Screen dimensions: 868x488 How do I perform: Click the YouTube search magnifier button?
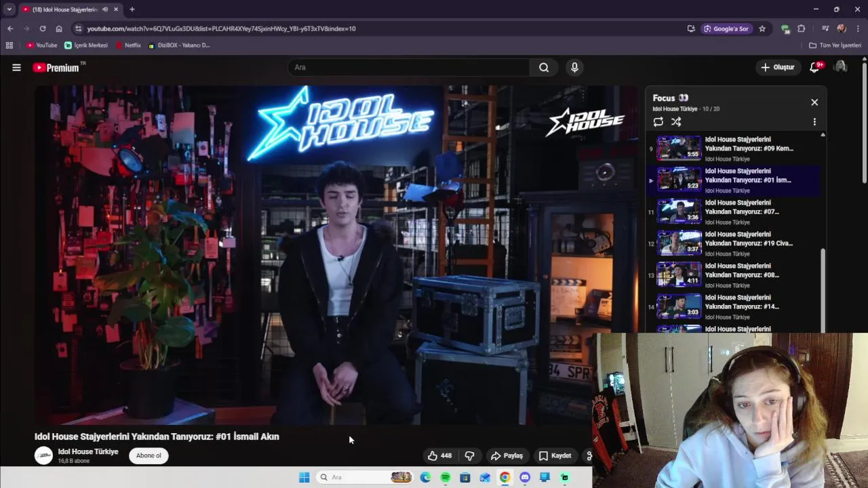click(x=544, y=67)
